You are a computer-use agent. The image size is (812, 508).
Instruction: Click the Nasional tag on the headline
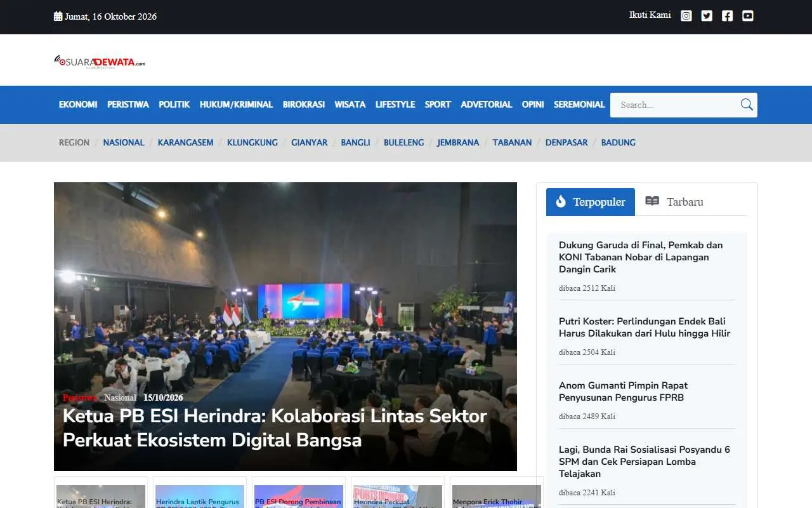[x=121, y=398]
